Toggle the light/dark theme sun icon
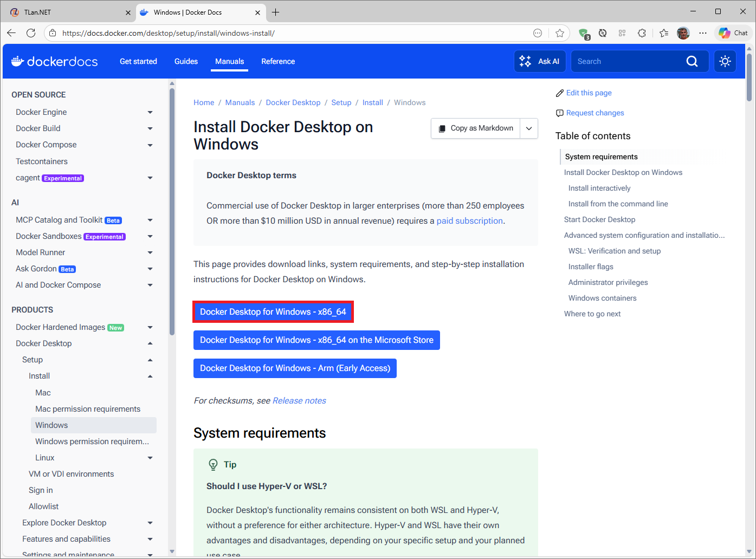This screenshot has height=559, width=756. pos(725,61)
